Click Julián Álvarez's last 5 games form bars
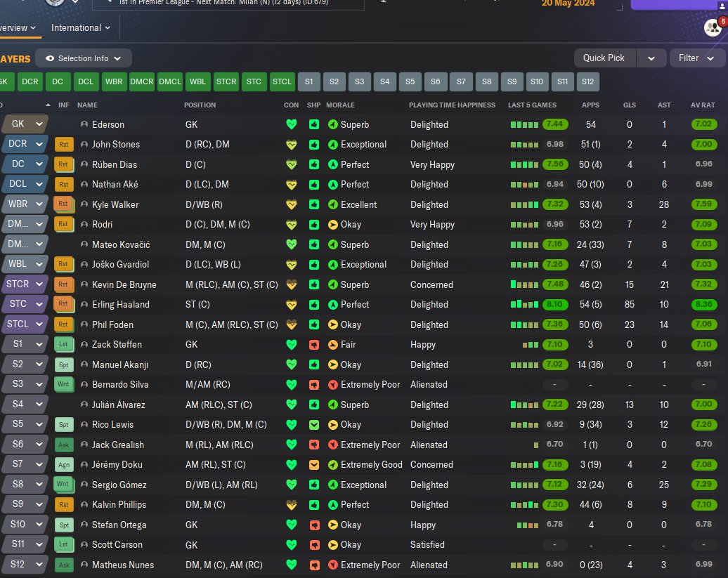 coord(524,405)
